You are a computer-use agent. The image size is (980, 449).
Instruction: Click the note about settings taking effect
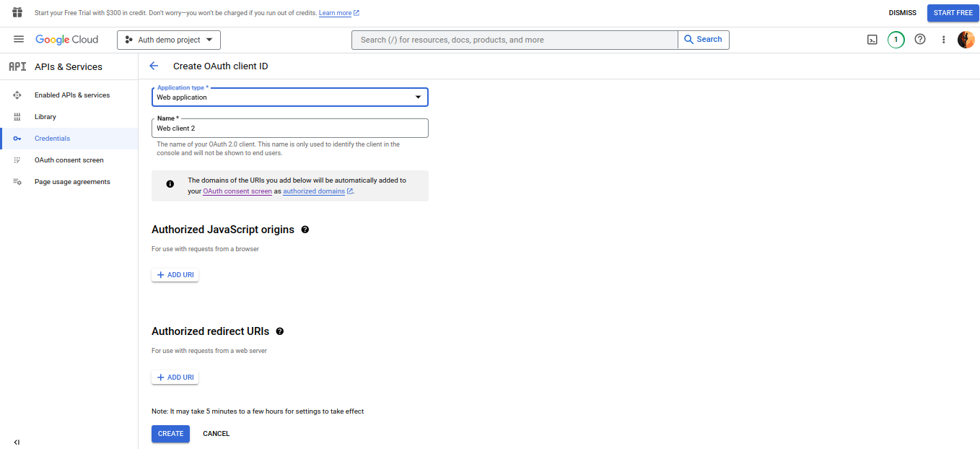coord(258,411)
